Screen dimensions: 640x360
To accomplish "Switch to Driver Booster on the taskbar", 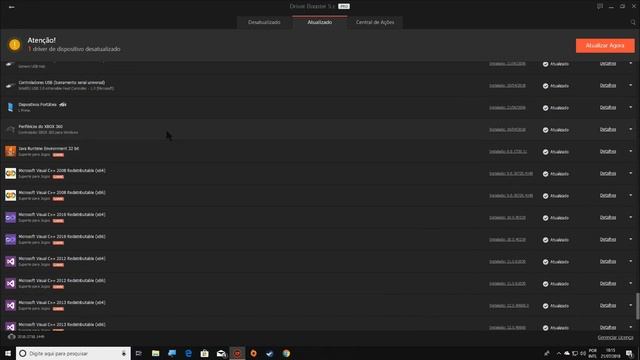I will coord(237,353).
